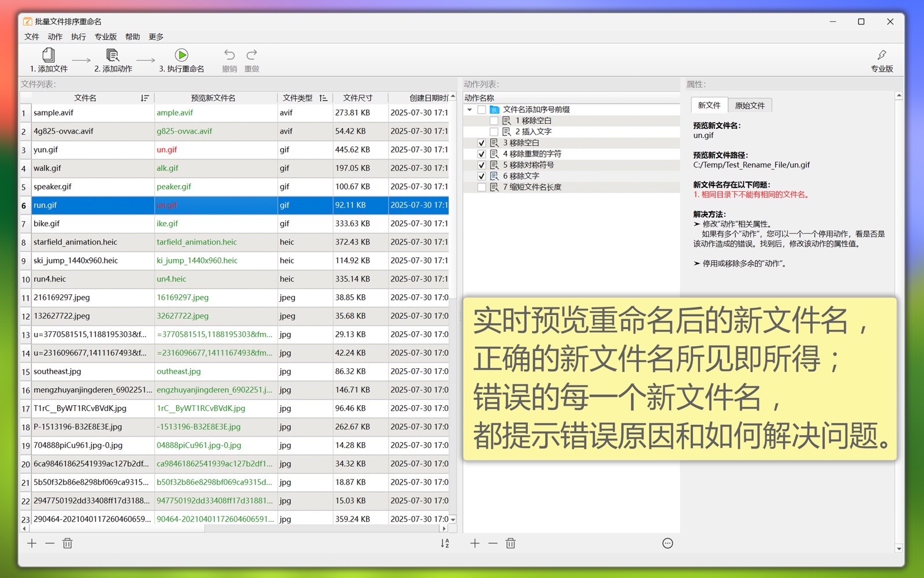Run the 执行重命名 green play button
924x578 pixels.
[x=181, y=55]
